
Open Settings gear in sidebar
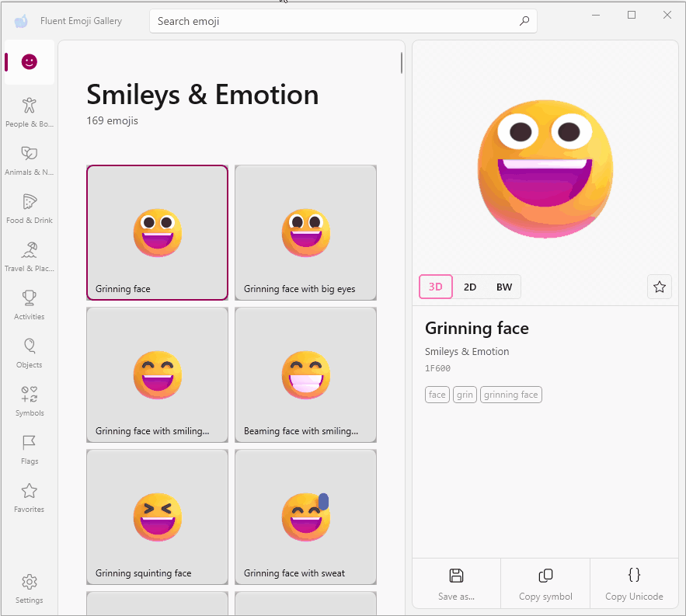tap(30, 589)
